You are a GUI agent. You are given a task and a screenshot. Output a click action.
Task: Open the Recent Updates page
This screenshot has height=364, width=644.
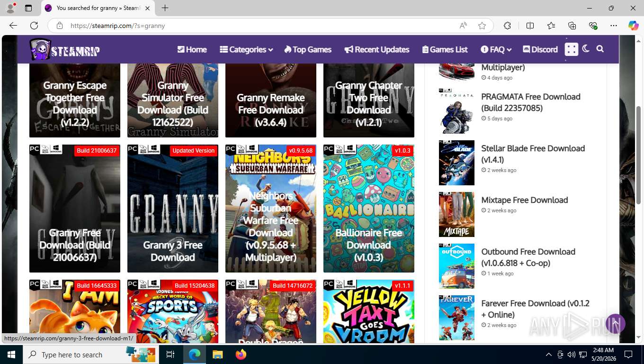(x=377, y=49)
